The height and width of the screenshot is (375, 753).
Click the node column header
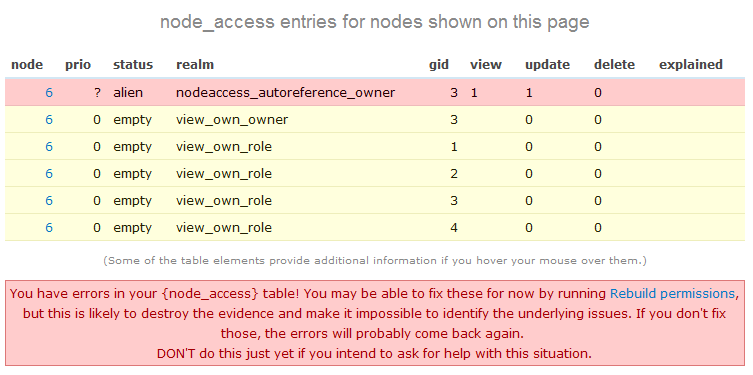coord(27,64)
